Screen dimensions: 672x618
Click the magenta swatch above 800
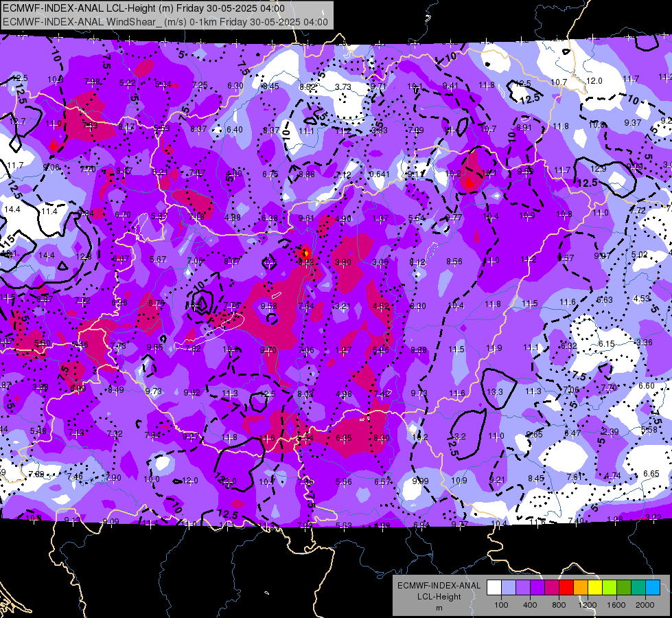(552, 588)
